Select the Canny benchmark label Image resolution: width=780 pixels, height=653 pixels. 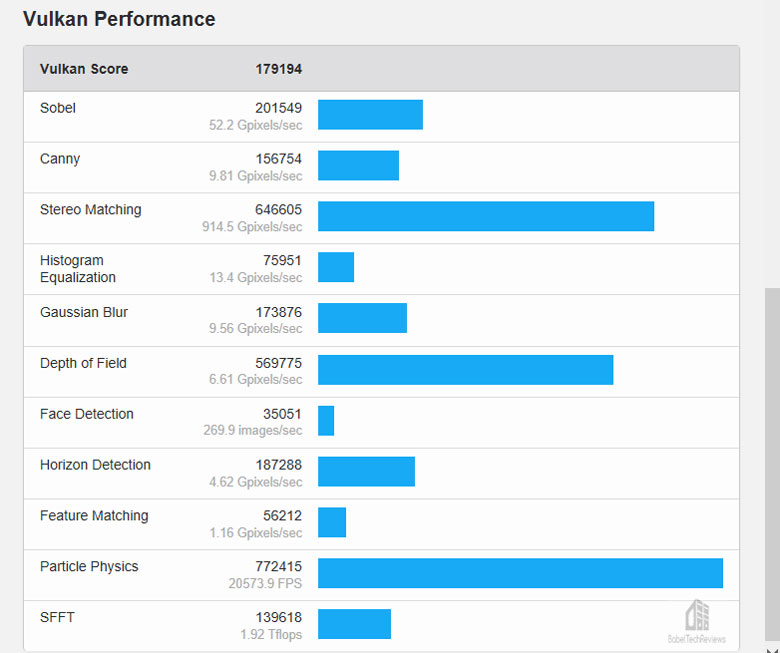pos(60,159)
